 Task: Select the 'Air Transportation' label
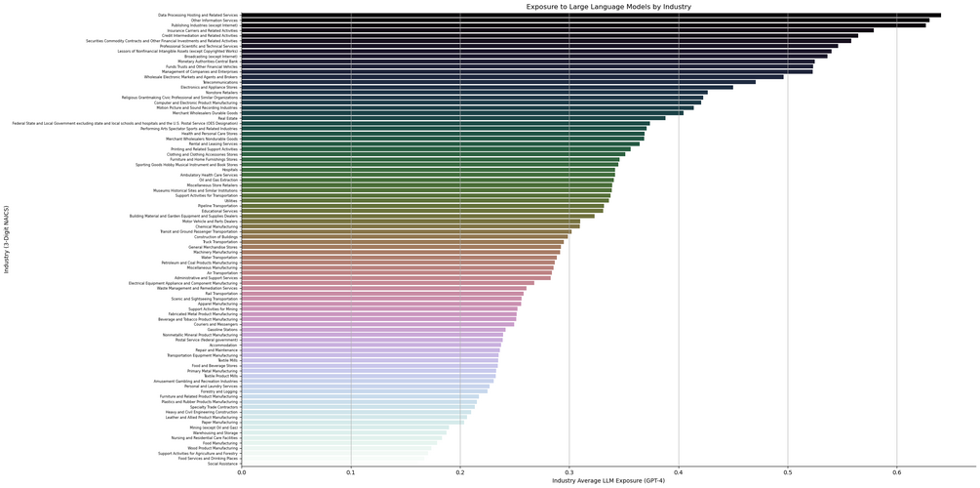point(221,272)
